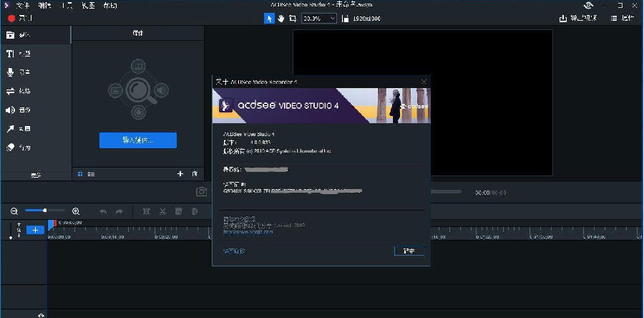
Task: Select the arrow pointer tool
Action: pyautogui.click(x=269, y=19)
